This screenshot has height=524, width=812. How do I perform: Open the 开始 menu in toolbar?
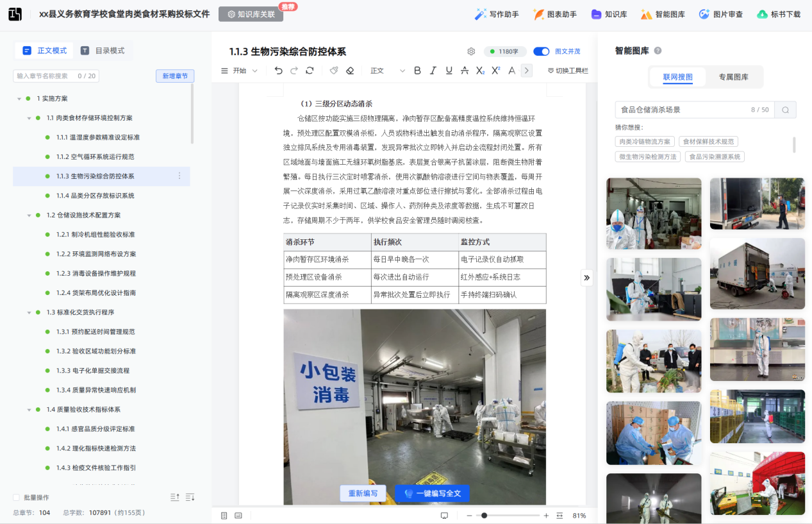pos(245,71)
